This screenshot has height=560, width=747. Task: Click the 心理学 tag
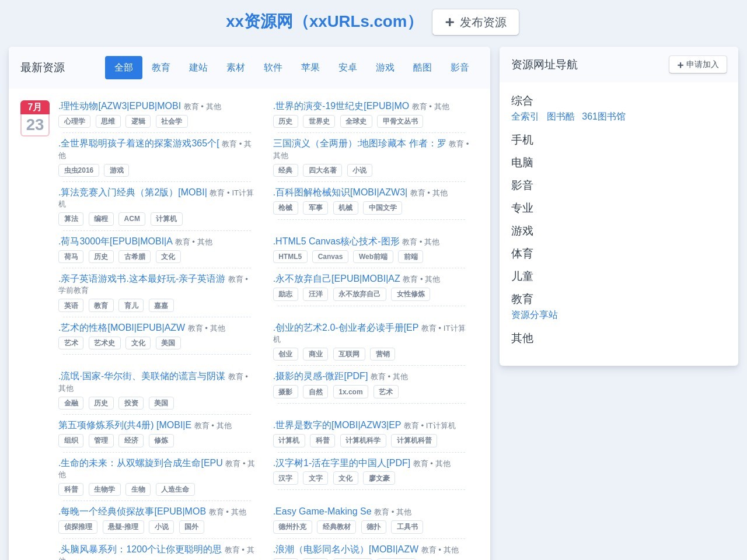coord(75,121)
